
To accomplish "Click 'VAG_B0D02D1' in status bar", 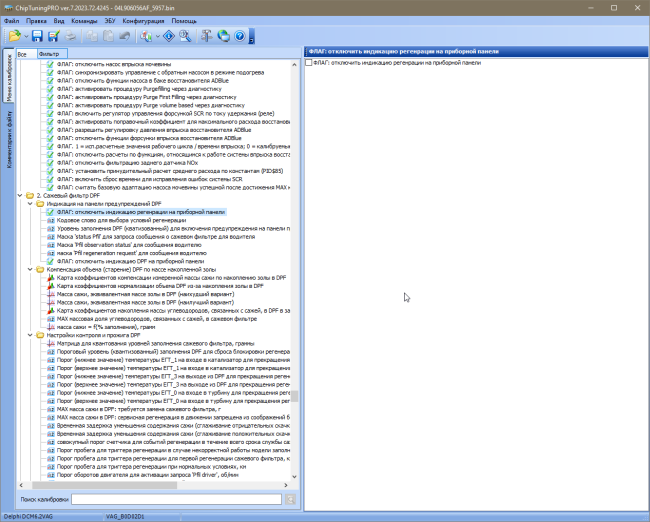I will (125, 517).
